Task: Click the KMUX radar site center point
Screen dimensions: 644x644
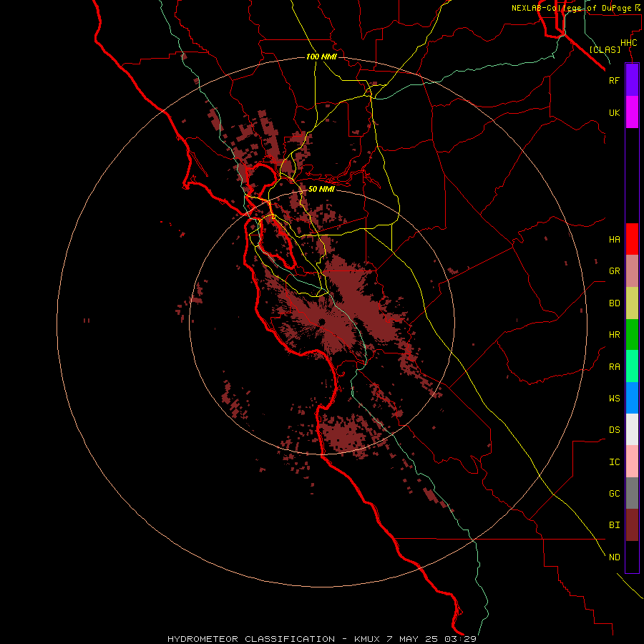Action: pyautogui.click(x=321, y=321)
